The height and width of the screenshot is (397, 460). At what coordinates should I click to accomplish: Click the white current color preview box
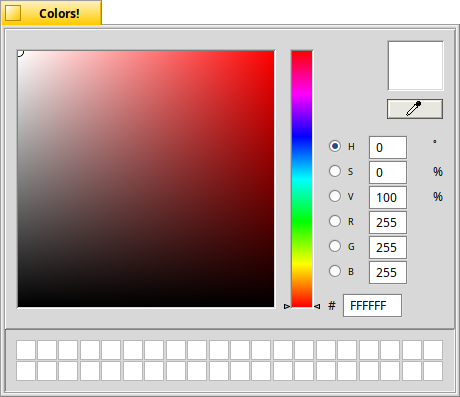click(415, 66)
